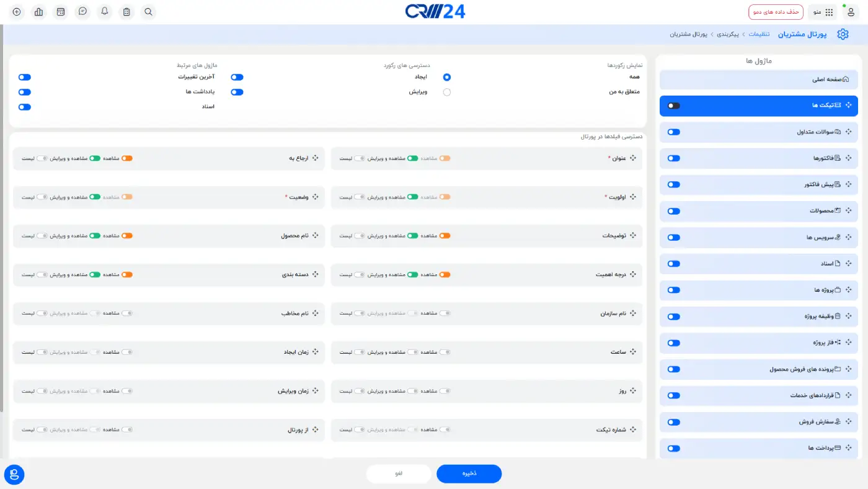Select the متعلق به من radio button
Image resolution: width=868 pixels, height=489 pixels.
coord(447,92)
